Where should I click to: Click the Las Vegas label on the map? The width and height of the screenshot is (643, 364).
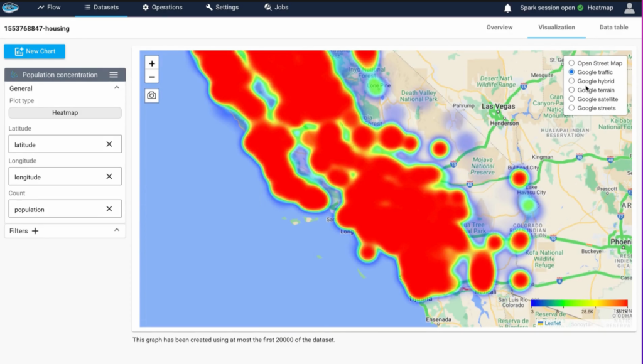point(498,106)
